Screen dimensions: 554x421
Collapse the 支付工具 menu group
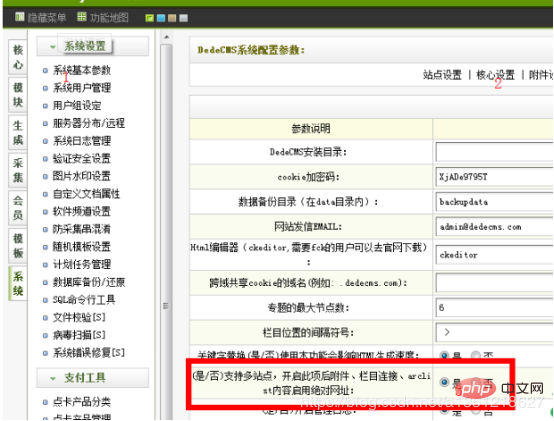pos(93,378)
